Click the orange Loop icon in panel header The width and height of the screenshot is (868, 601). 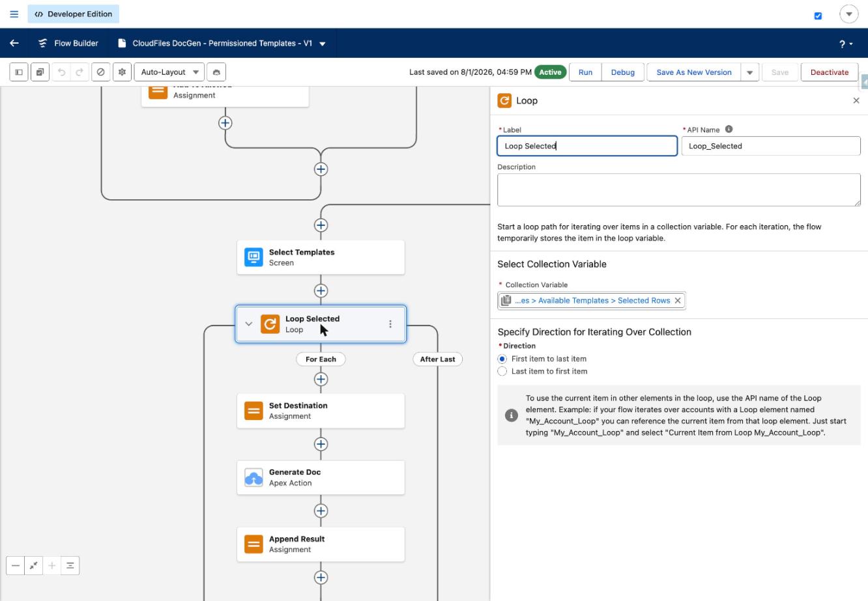coord(504,100)
